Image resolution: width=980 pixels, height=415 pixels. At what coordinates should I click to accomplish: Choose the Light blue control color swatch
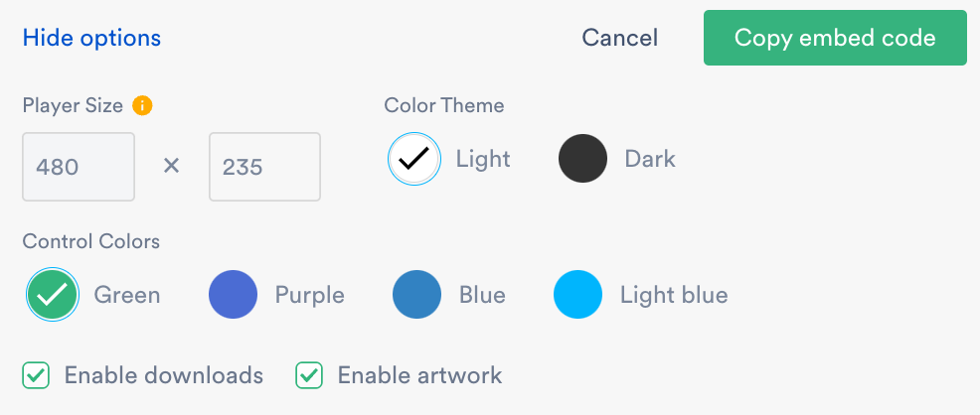pyautogui.click(x=577, y=295)
